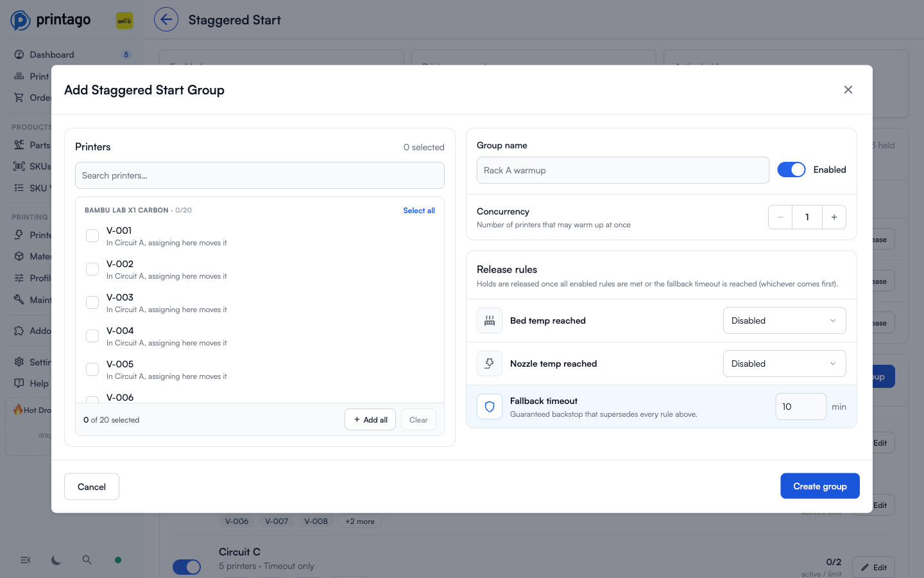
Task: Toggle the Enabled switch for the group
Action: [791, 170]
